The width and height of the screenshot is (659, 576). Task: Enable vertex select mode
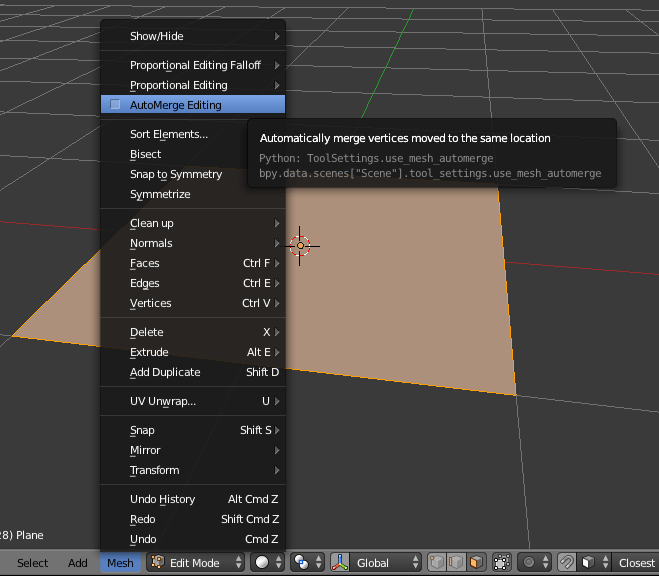point(437,562)
